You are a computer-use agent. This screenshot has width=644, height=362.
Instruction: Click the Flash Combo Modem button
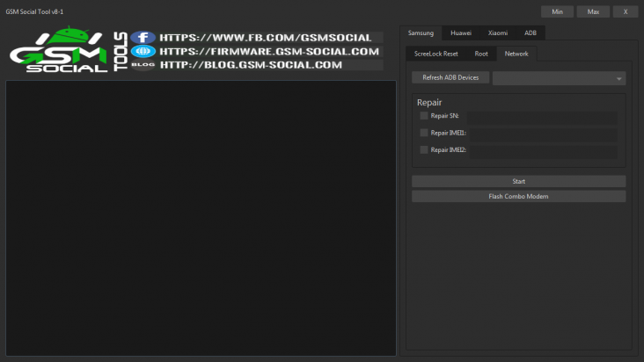[519, 196]
